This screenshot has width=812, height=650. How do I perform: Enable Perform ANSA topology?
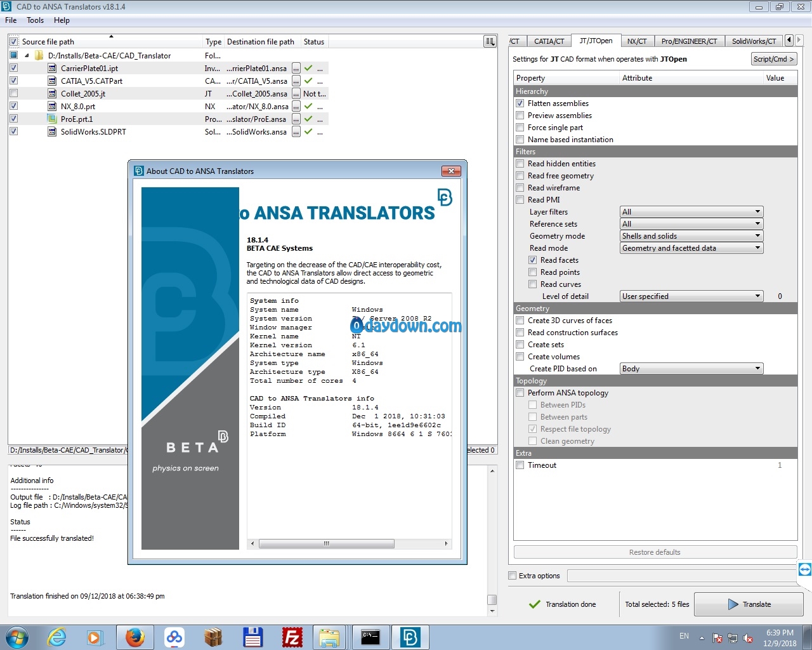(x=520, y=393)
